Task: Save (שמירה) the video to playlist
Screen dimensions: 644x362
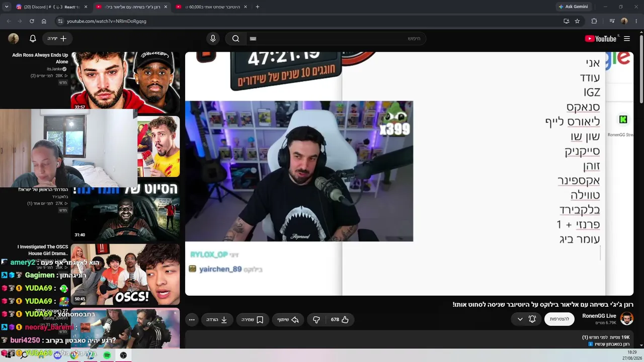Action: (253, 319)
